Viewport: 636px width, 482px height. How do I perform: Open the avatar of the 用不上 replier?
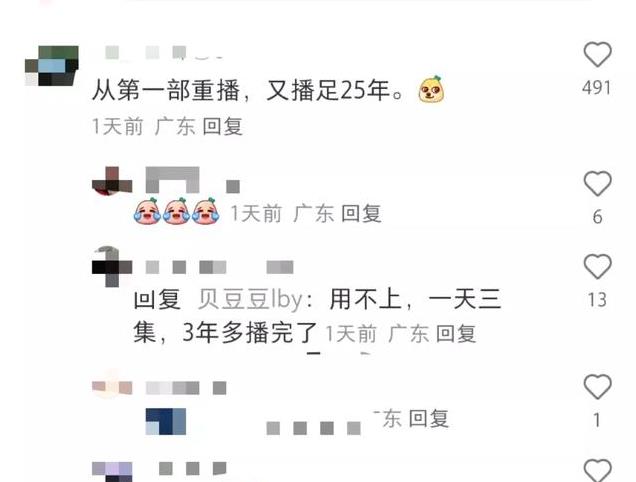coord(112,267)
